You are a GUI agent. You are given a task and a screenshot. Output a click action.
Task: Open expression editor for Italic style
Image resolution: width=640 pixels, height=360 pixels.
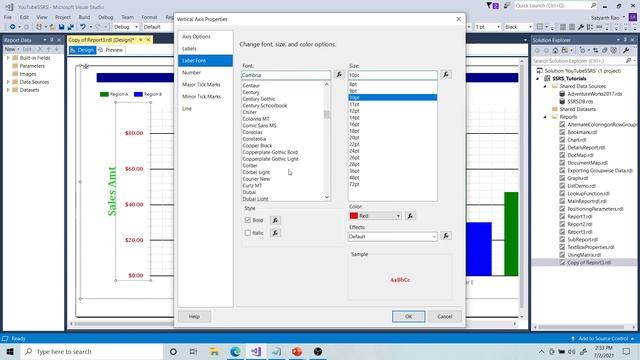tap(275, 233)
